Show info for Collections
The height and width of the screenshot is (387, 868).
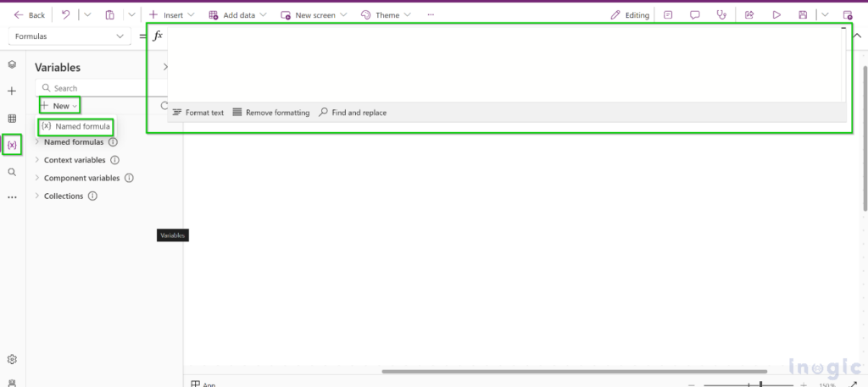click(92, 196)
